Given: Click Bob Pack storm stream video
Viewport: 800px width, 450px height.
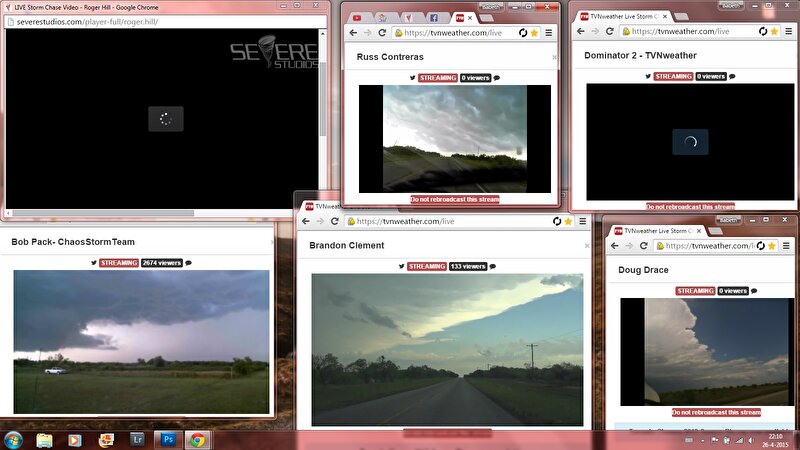Looking at the screenshot, I should point(141,342).
